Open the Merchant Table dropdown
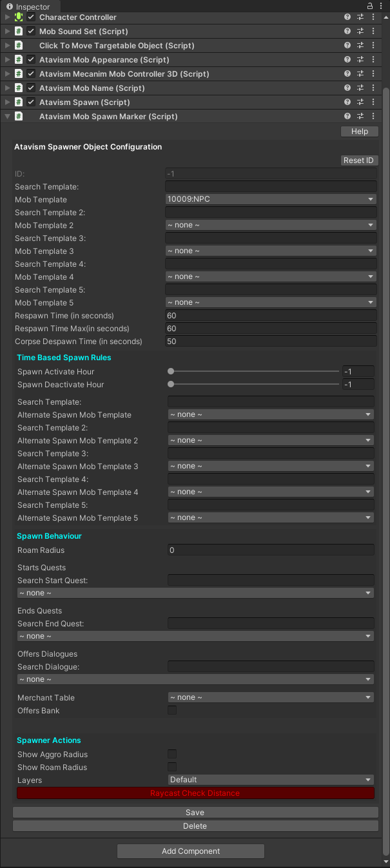The height and width of the screenshot is (868, 390). pyautogui.click(x=271, y=697)
